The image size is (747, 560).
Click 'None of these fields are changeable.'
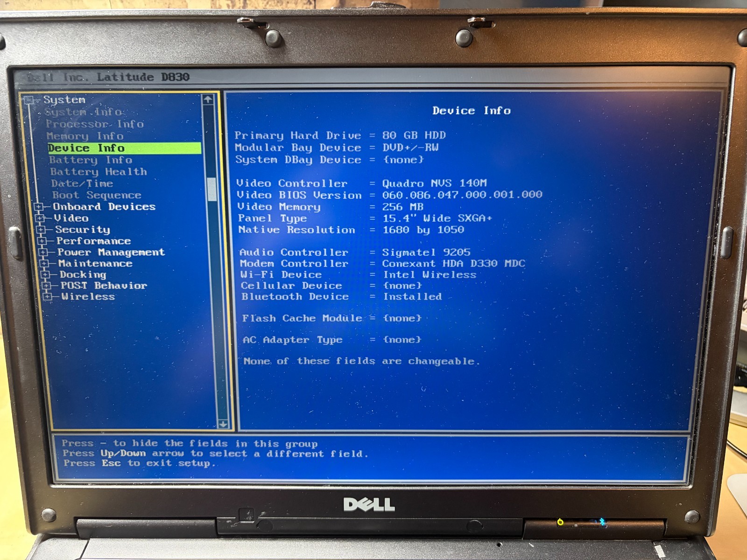click(x=361, y=361)
